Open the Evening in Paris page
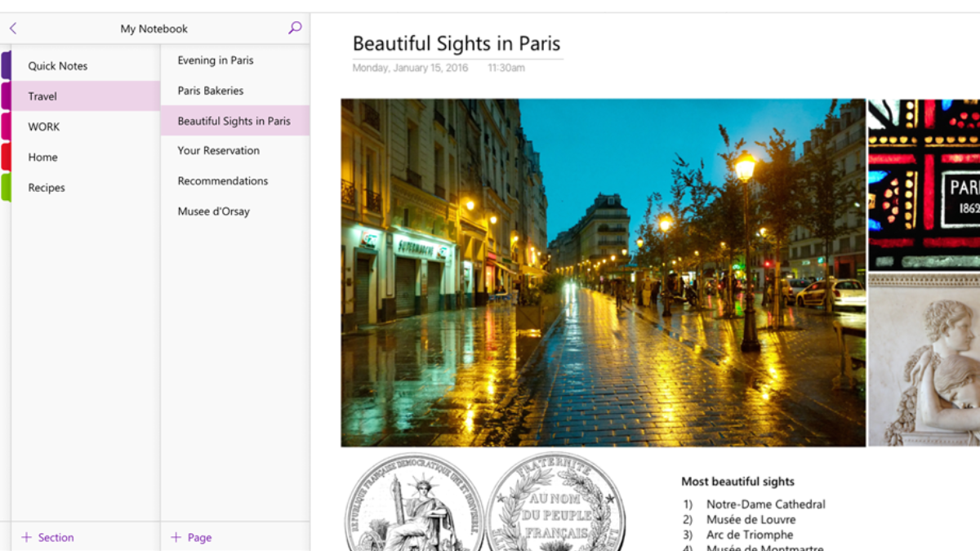The width and height of the screenshot is (980, 551). (216, 60)
